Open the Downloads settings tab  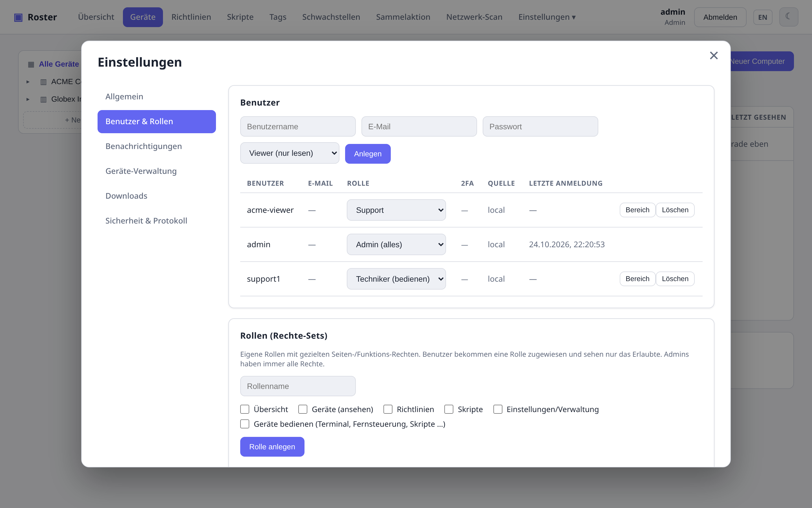pos(157,196)
